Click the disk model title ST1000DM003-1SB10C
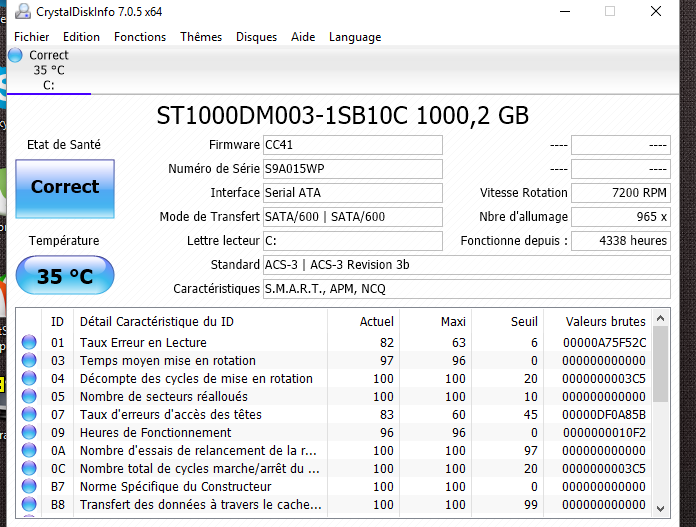The image size is (696, 527). tap(343, 115)
